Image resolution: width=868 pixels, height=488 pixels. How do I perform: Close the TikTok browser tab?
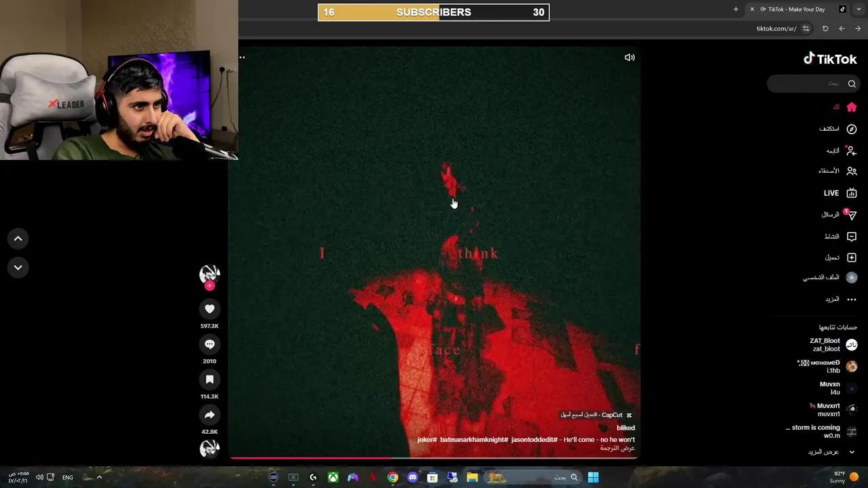click(751, 9)
